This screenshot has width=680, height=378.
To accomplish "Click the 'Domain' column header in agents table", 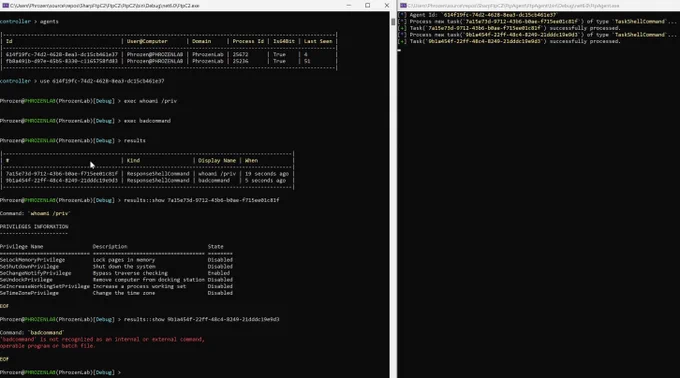I will [x=202, y=41].
